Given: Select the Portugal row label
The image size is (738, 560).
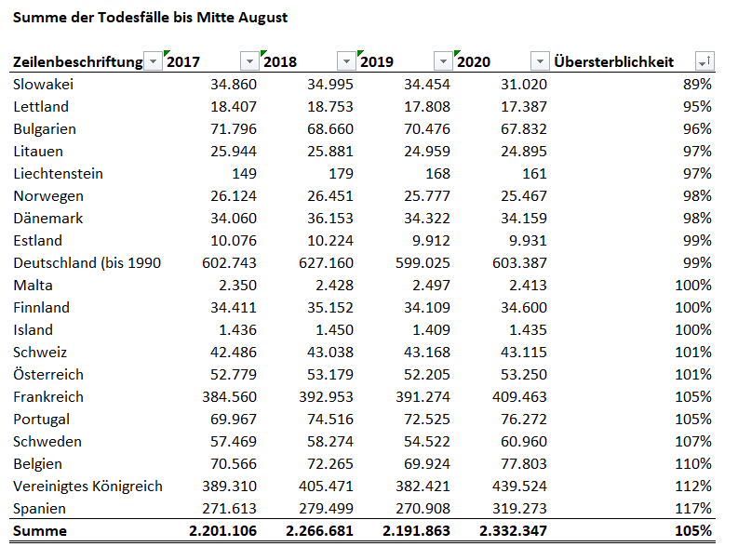Looking at the screenshot, I should (42, 420).
